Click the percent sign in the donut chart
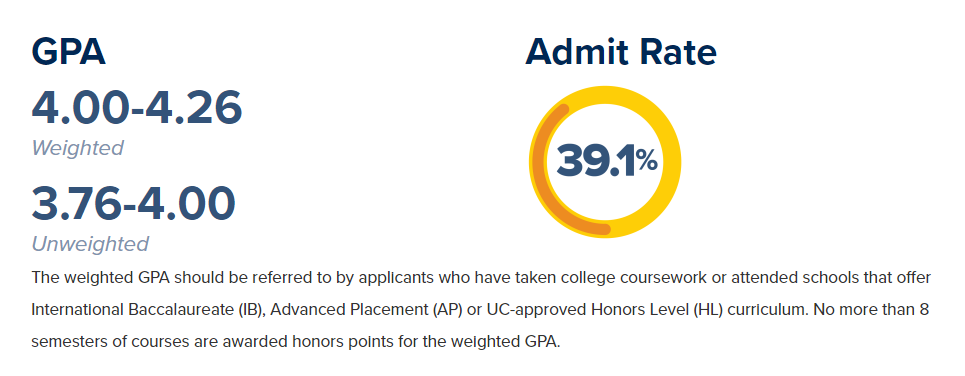The width and height of the screenshot is (965, 376). [x=647, y=161]
